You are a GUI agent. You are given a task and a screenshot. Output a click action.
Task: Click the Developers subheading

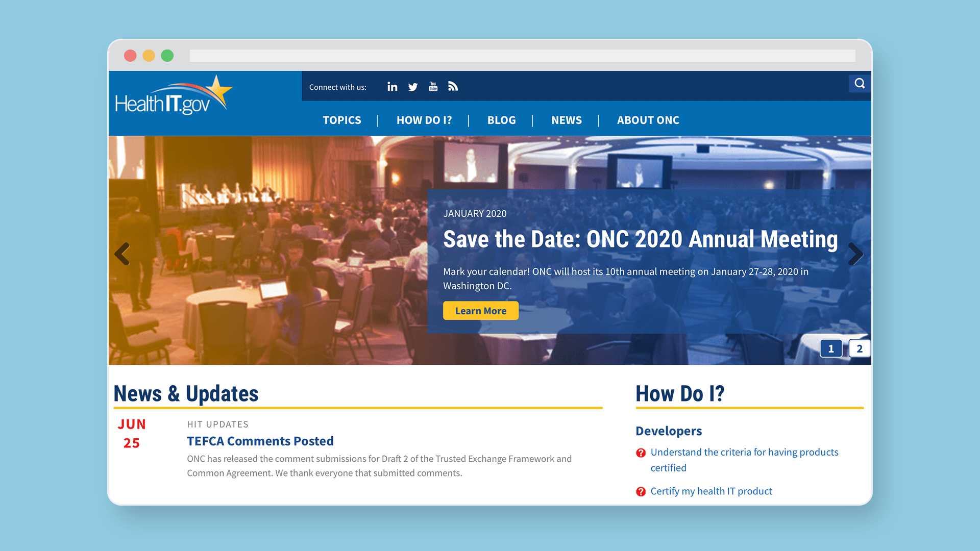[x=669, y=431]
